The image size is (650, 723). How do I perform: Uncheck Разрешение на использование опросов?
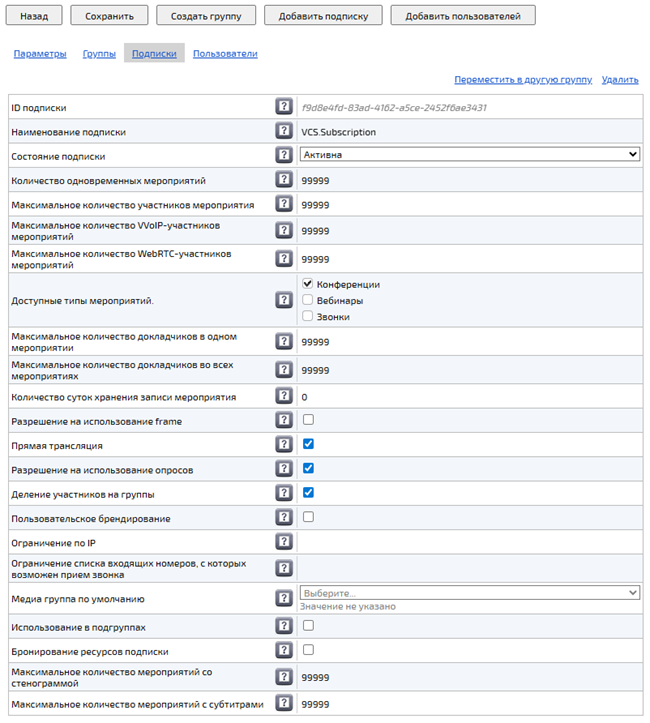point(308,468)
